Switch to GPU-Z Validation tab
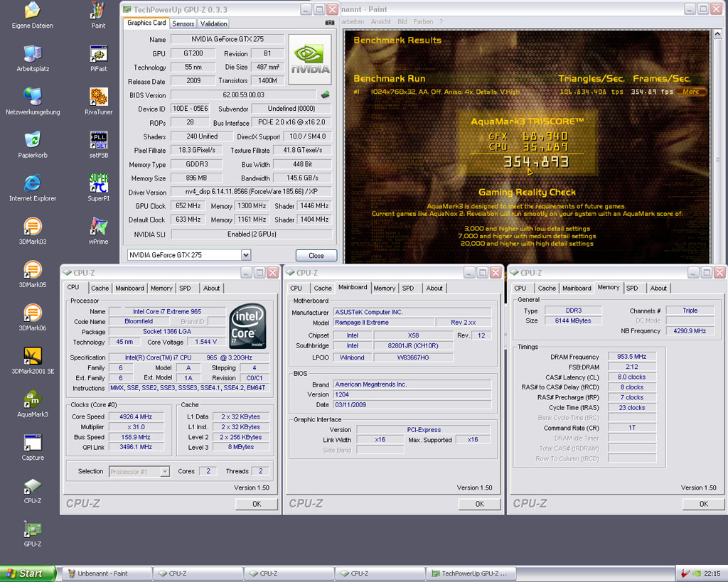Viewport: 728px width, 582px height. click(x=213, y=23)
